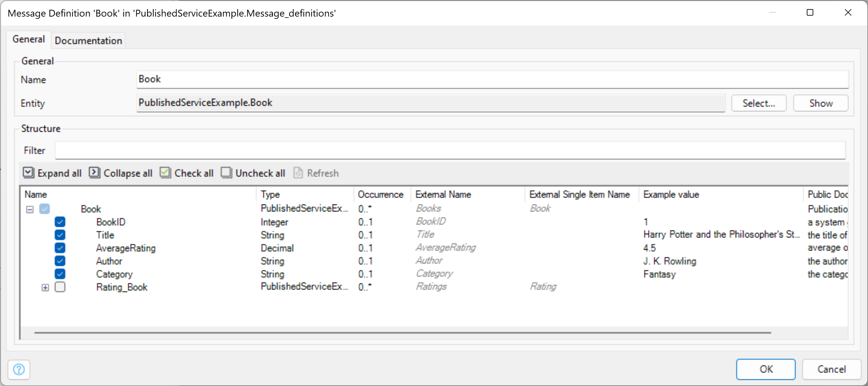The image size is (868, 386).
Task: Click the Uncheck all icon
Action: coord(226,173)
